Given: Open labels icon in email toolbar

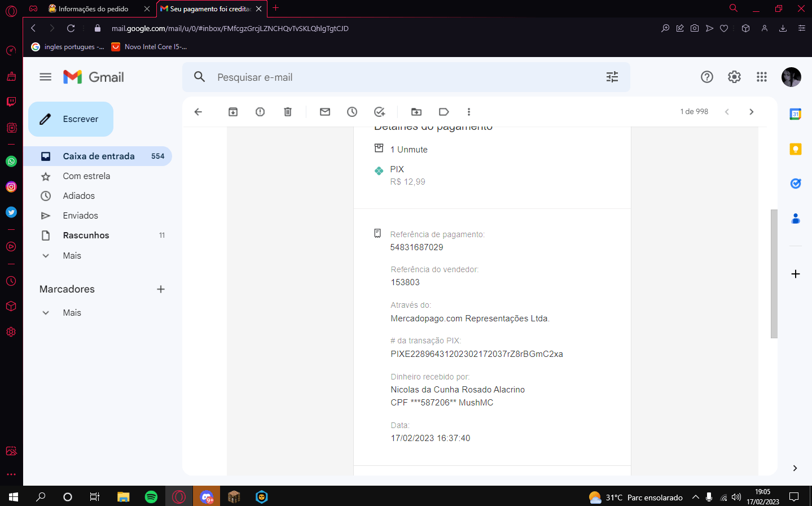Looking at the screenshot, I should pyautogui.click(x=444, y=112).
